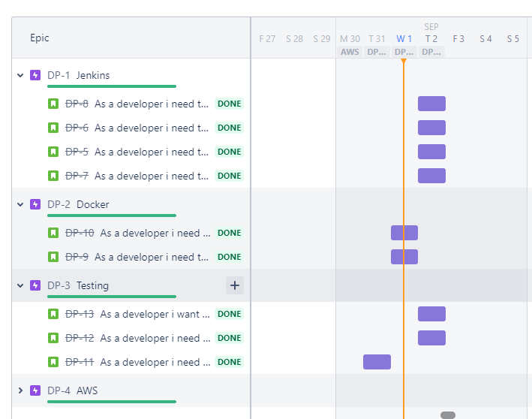Click the story icon of DP-9
This screenshot has width=532, height=419.
[53, 257]
